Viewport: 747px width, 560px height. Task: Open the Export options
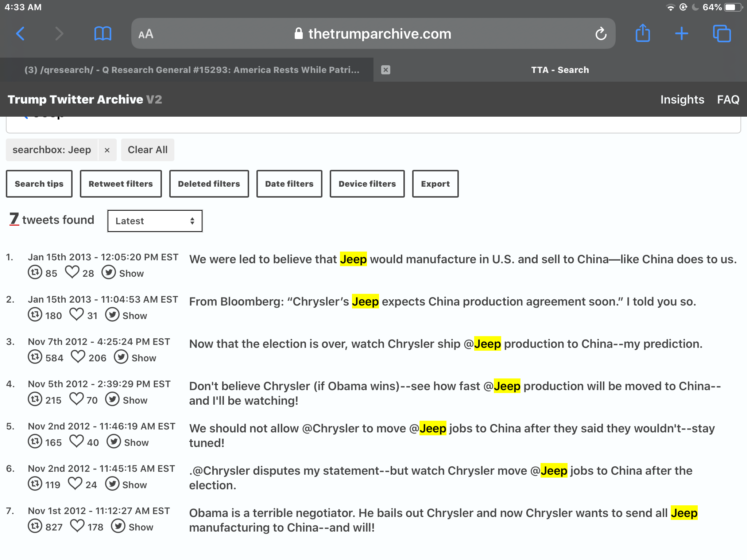[x=436, y=184]
